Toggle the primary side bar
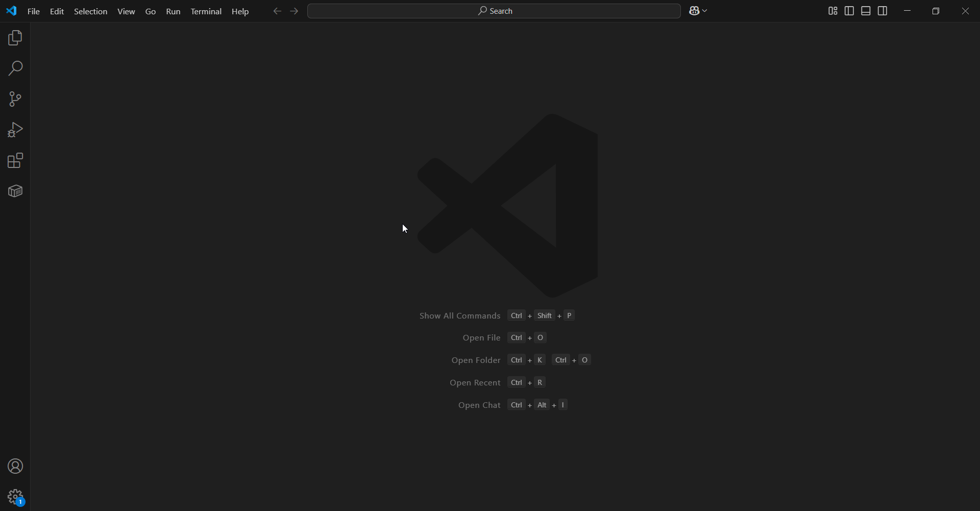 849,11
